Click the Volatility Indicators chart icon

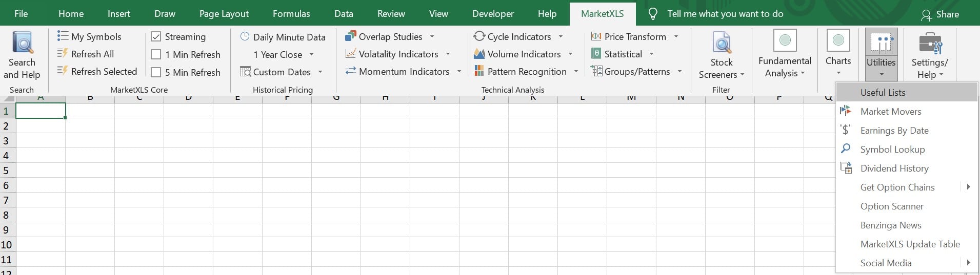tap(351, 53)
